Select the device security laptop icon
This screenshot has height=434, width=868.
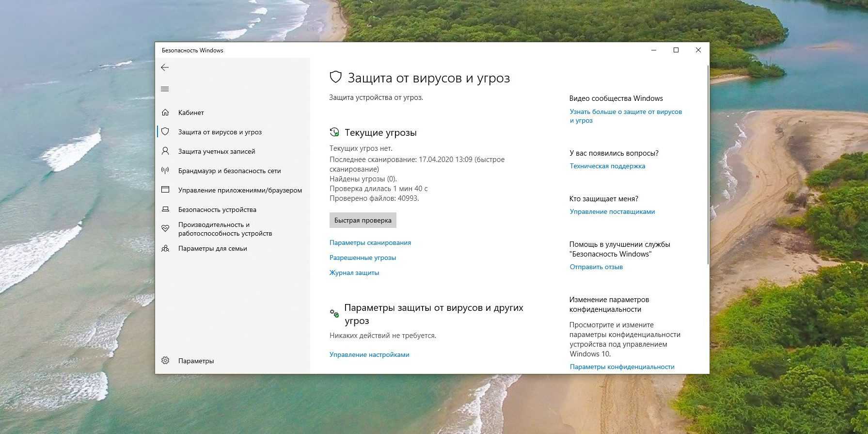coord(165,209)
